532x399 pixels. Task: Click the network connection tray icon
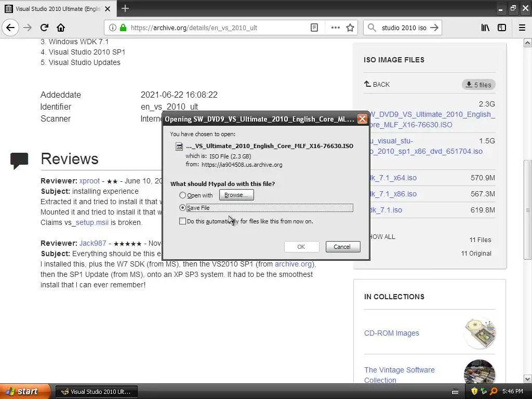pos(484,391)
